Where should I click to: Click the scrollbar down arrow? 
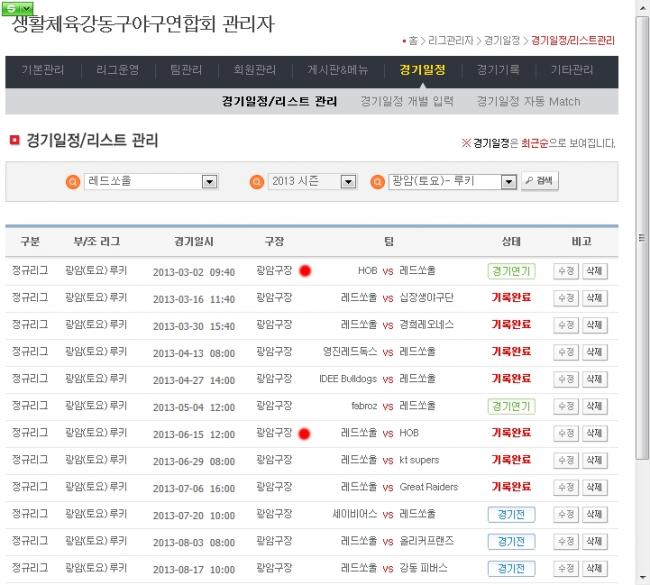point(643,578)
